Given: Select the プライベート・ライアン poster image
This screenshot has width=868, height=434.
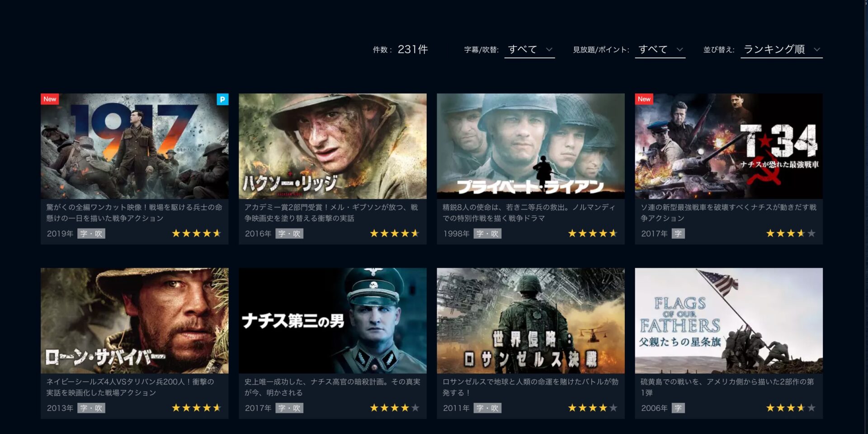Looking at the screenshot, I should 531,146.
